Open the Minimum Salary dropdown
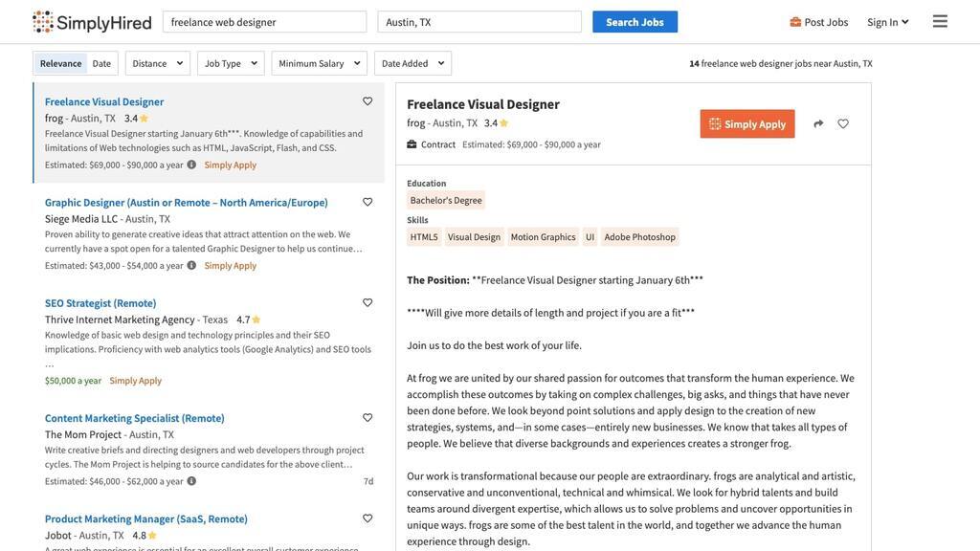980x551 pixels. pyautogui.click(x=320, y=63)
